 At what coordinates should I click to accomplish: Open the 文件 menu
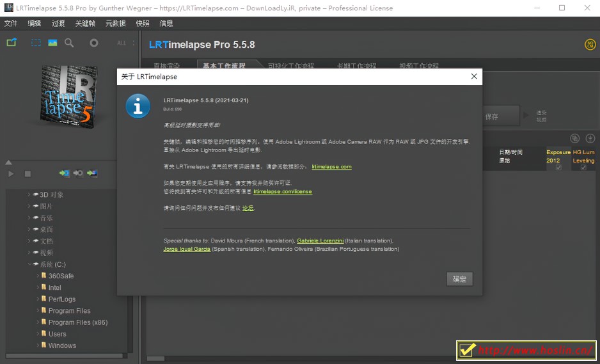(11, 23)
